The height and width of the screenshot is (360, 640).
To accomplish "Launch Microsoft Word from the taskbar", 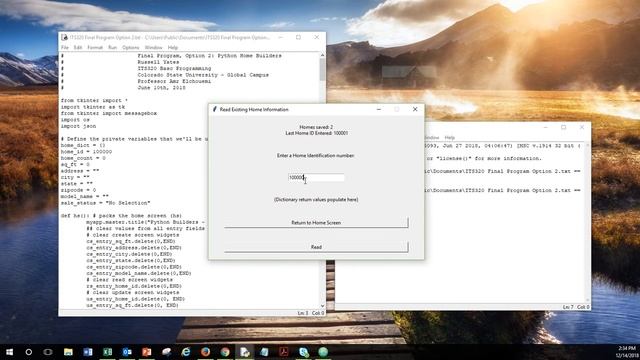I will (88, 351).
